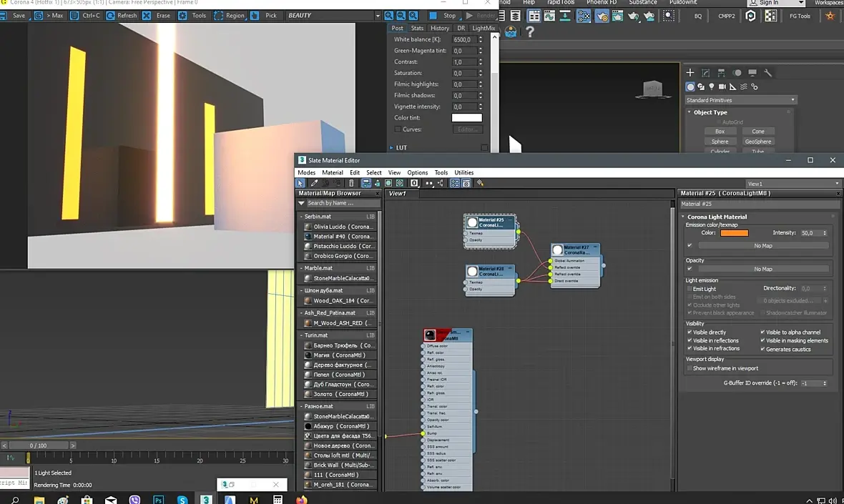Collapse the Marble.mat library group
The width and height of the screenshot is (844, 504).
coord(301,268)
